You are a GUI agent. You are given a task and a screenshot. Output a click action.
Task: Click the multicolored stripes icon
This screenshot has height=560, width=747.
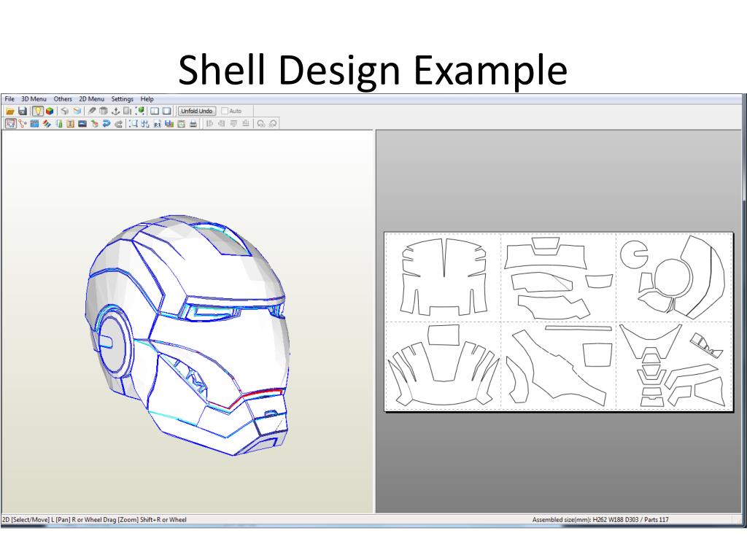[x=47, y=124]
